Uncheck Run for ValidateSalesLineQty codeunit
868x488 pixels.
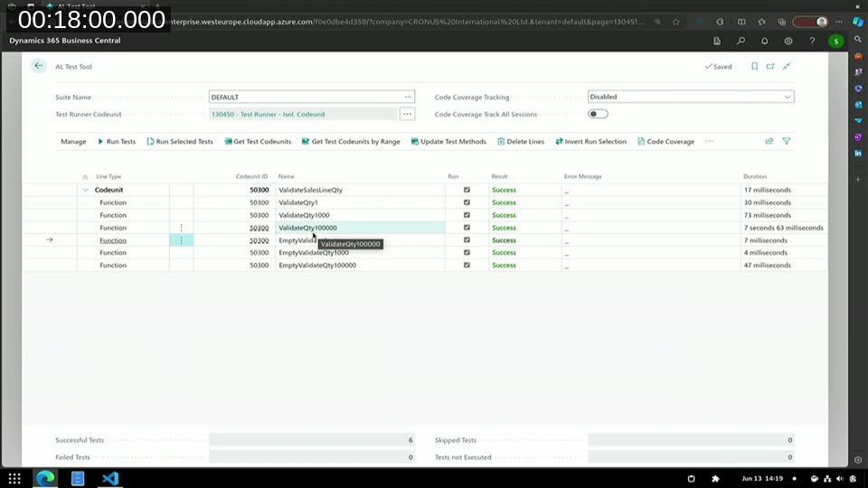[x=467, y=190]
